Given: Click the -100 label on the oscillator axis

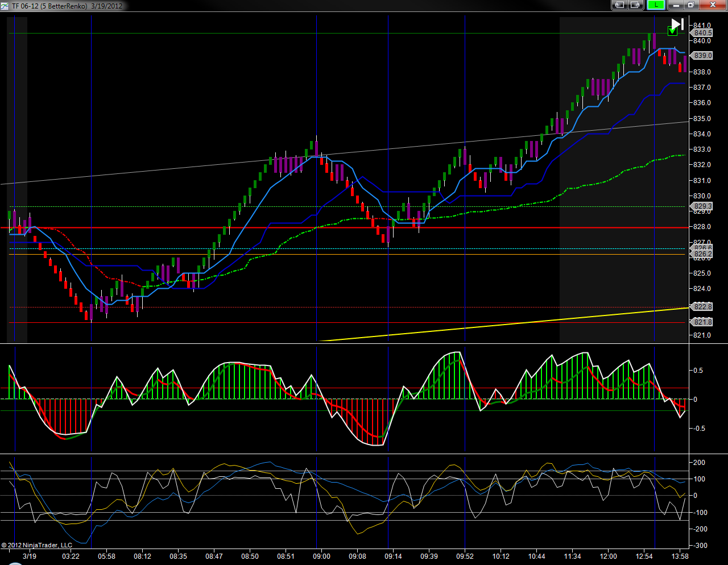Looking at the screenshot, I should tap(699, 513).
